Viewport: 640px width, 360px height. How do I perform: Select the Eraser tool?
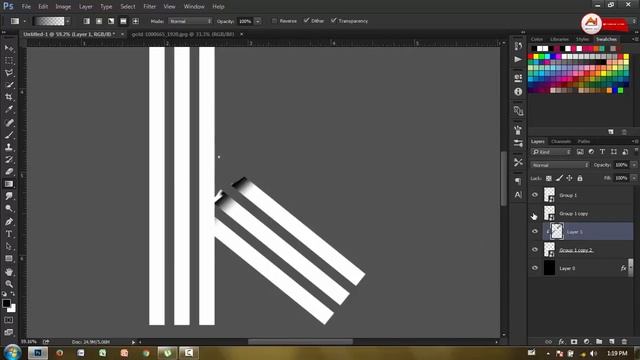pos(9,171)
